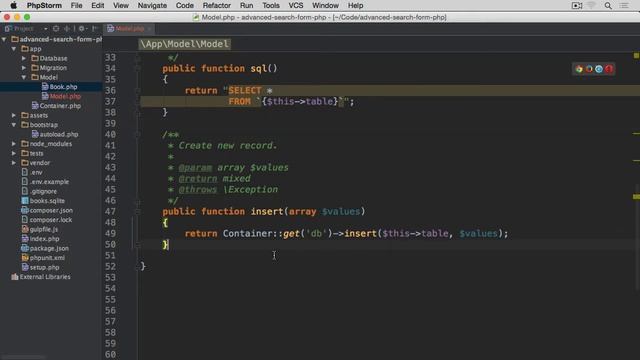Open Notification Center list icon
Screen dimensions: 640x360
(x=624, y=5)
